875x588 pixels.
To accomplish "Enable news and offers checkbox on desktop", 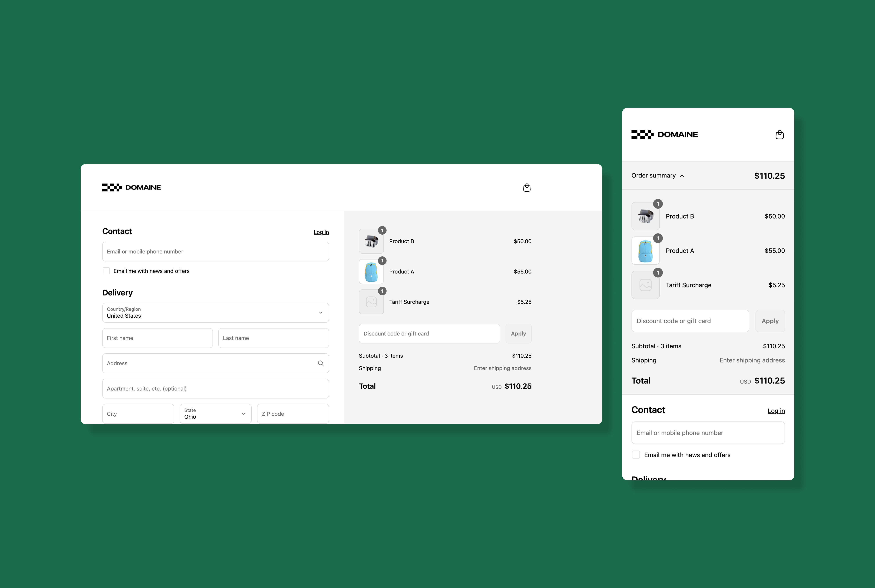I will [106, 271].
